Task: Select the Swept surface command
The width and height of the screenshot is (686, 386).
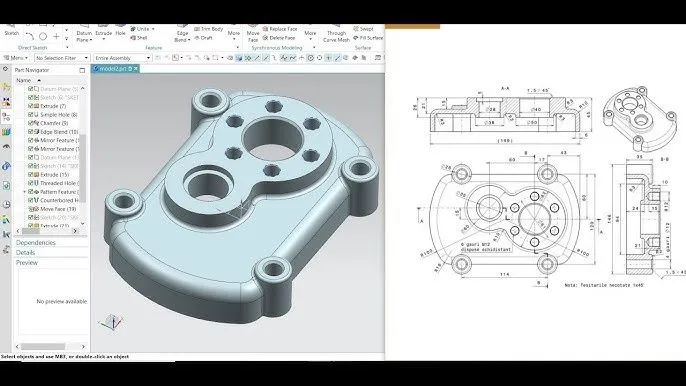Action: pyautogui.click(x=363, y=29)
